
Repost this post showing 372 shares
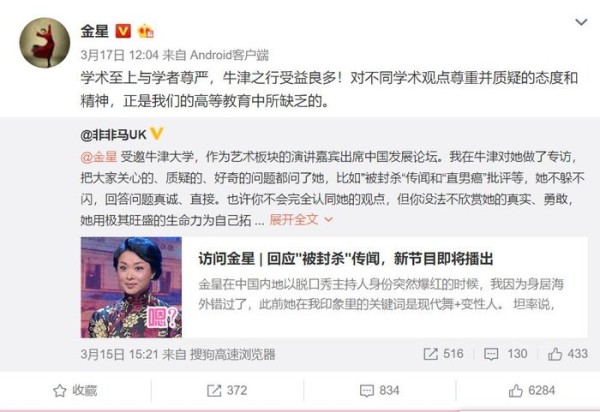point(227,391)
